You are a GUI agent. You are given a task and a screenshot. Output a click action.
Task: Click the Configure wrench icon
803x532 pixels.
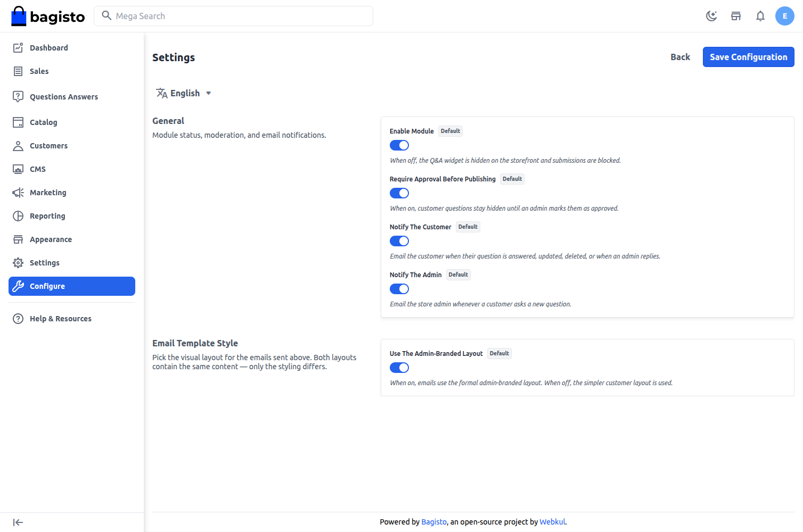pyautogui.click(x=18, y=286)
